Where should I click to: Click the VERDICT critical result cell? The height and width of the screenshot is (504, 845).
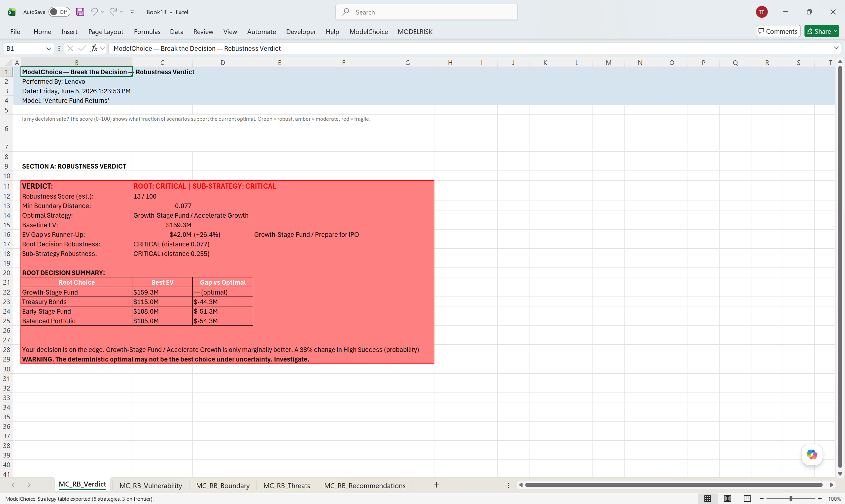205,186
